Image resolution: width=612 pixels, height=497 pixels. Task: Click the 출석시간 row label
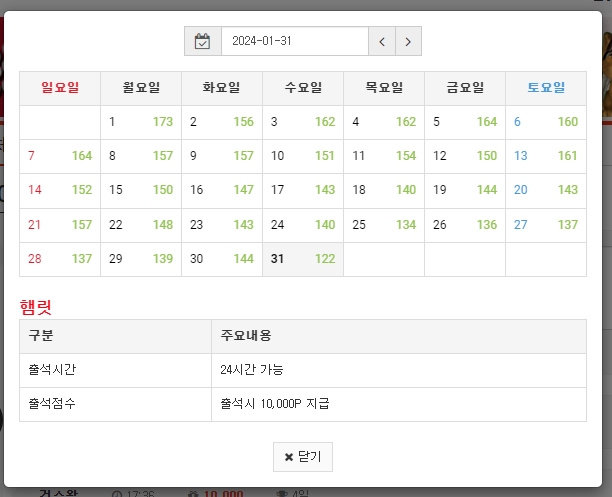116,370
